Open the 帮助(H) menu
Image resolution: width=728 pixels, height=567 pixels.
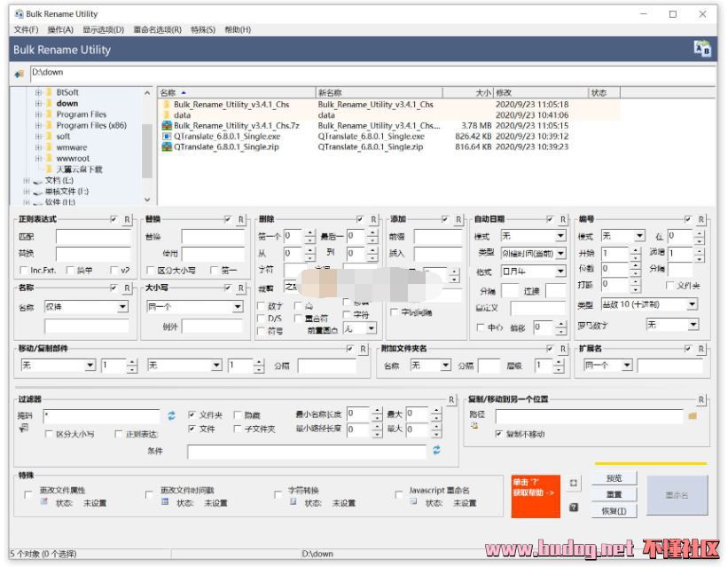[238, 30]
